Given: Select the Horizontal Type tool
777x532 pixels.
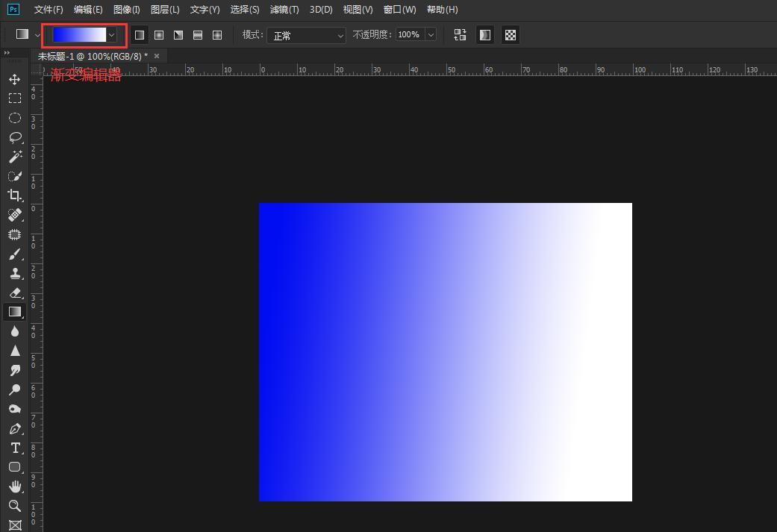Looking at the screenshot, I should click(x=15, y=448).
